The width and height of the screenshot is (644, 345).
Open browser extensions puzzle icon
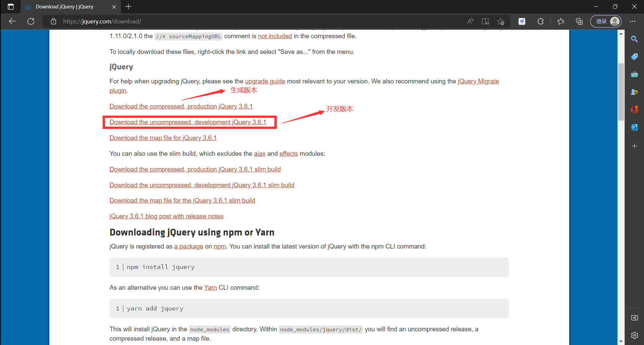540,21
